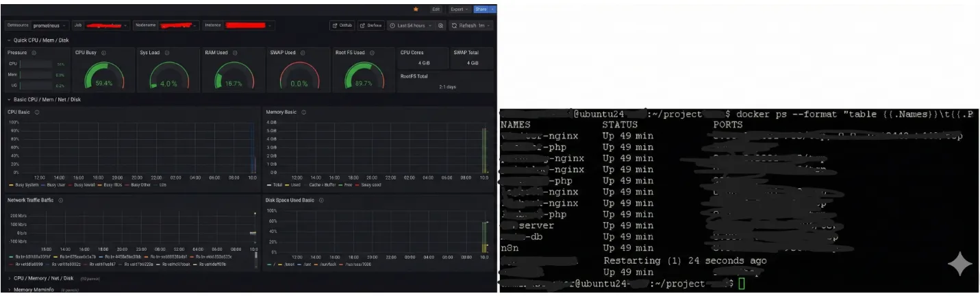
Task: Click the NAMES column header in terminal
Action: 514,125
